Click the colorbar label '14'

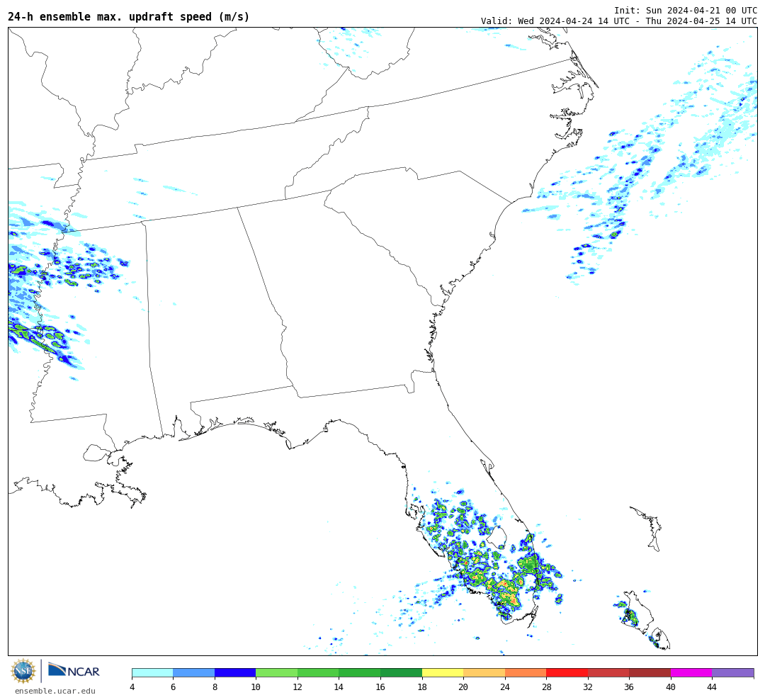tap(339, 687)
